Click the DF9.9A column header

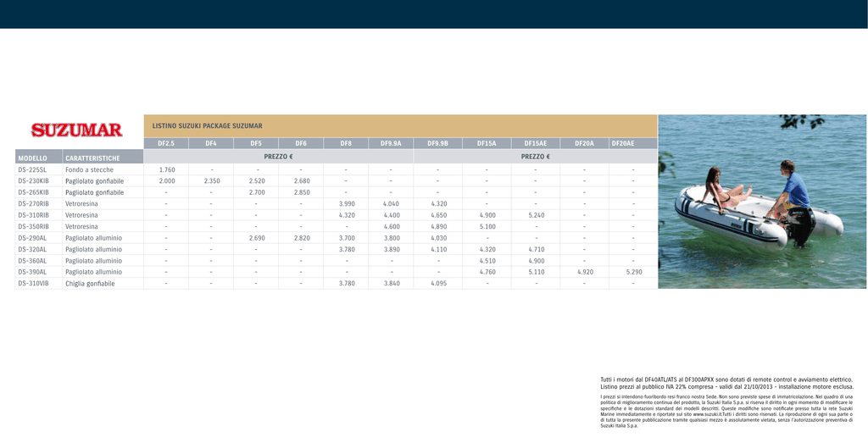(391, 143)
